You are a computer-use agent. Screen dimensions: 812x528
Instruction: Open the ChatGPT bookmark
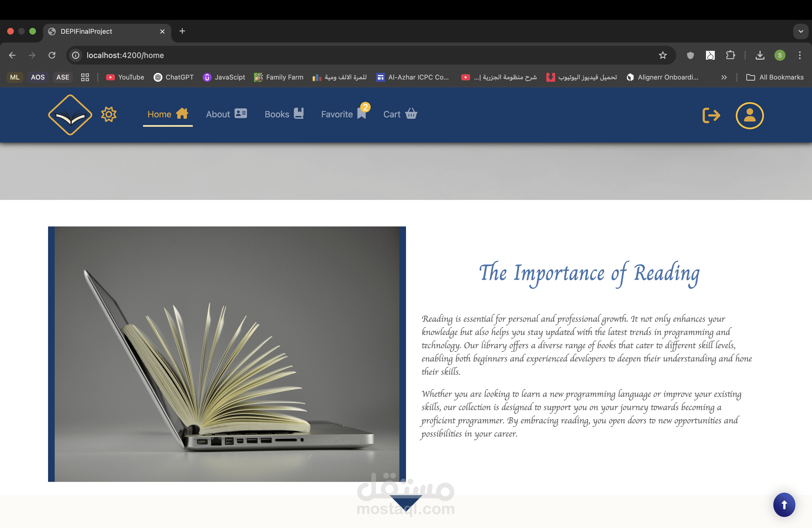pos(173,77)
